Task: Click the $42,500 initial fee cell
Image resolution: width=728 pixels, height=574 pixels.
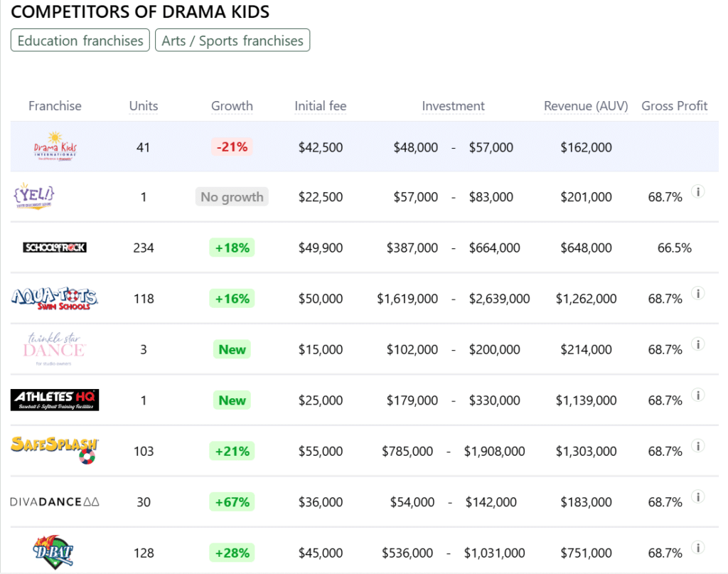Action: point(321,147)
